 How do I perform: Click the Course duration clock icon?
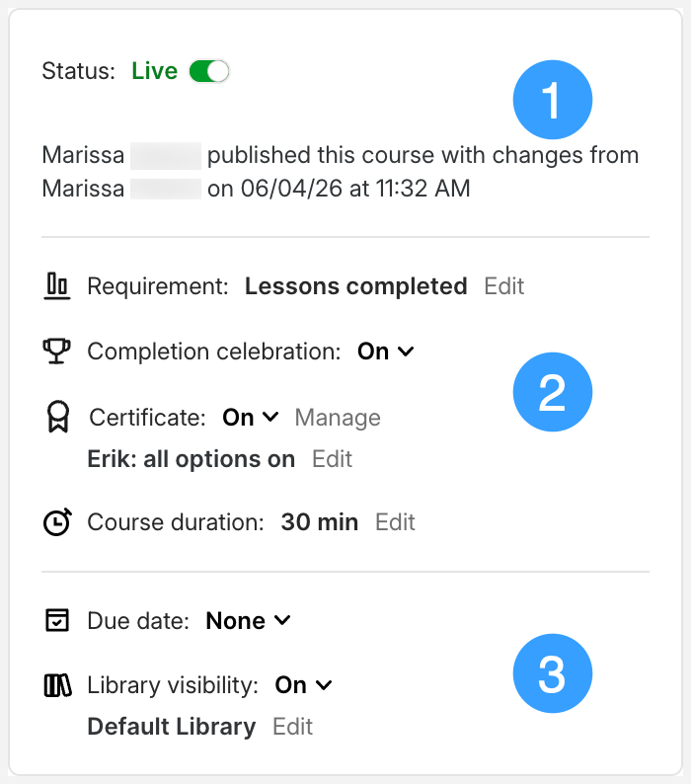(x=57, y=522)
